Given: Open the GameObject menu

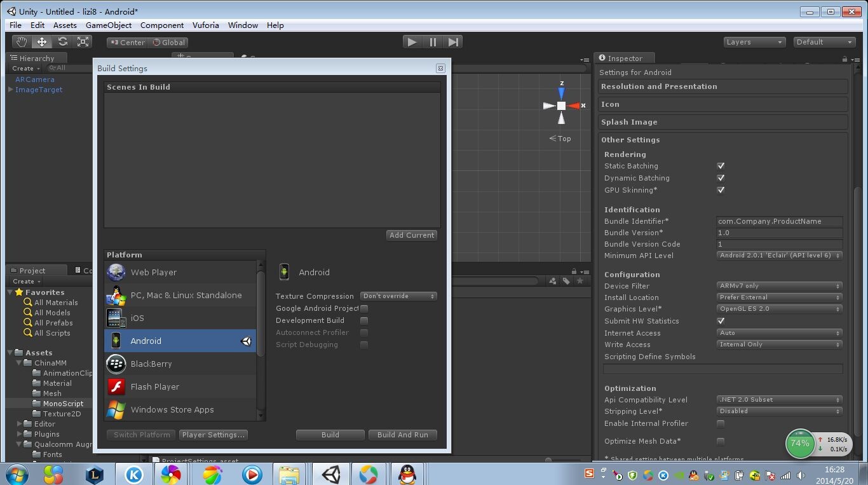Looking at the screenshot, I should tap(109, 25).
